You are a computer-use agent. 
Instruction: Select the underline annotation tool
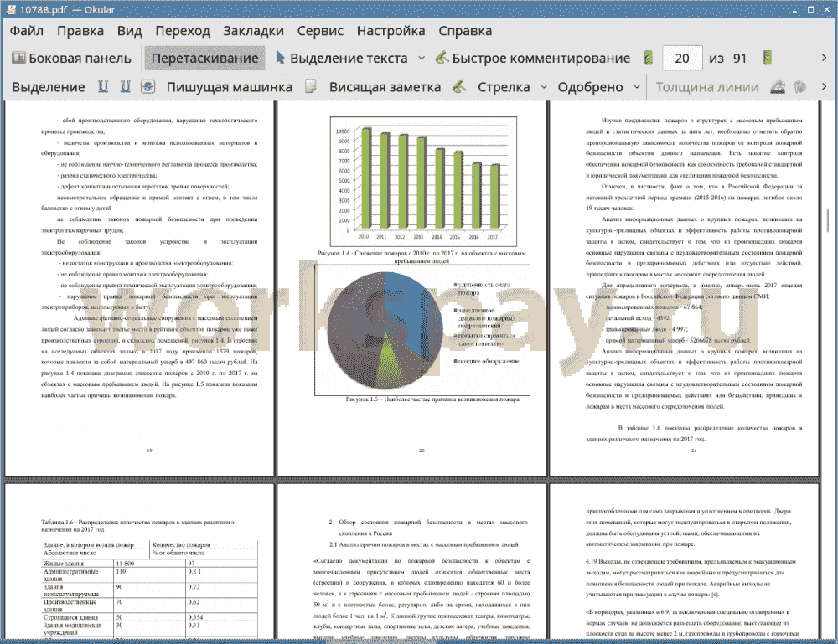(x=102, y=86)
